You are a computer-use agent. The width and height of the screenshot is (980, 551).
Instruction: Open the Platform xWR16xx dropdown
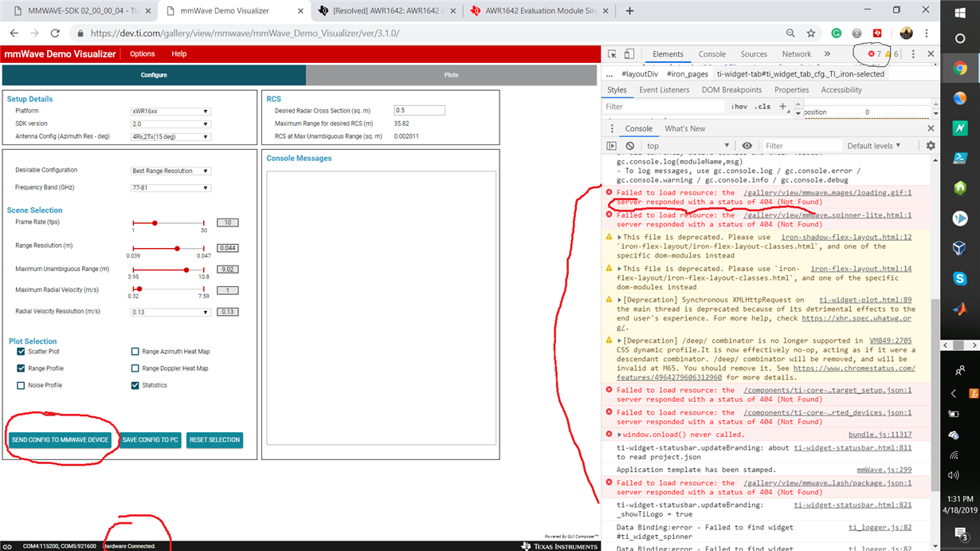171,112
